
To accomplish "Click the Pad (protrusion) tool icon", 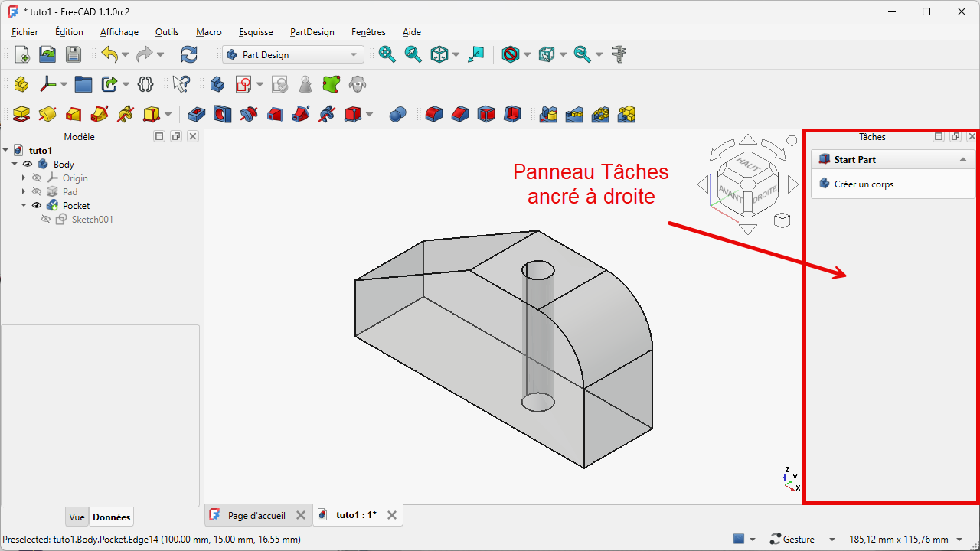I will pyautogui.click(x=21, y=115).
